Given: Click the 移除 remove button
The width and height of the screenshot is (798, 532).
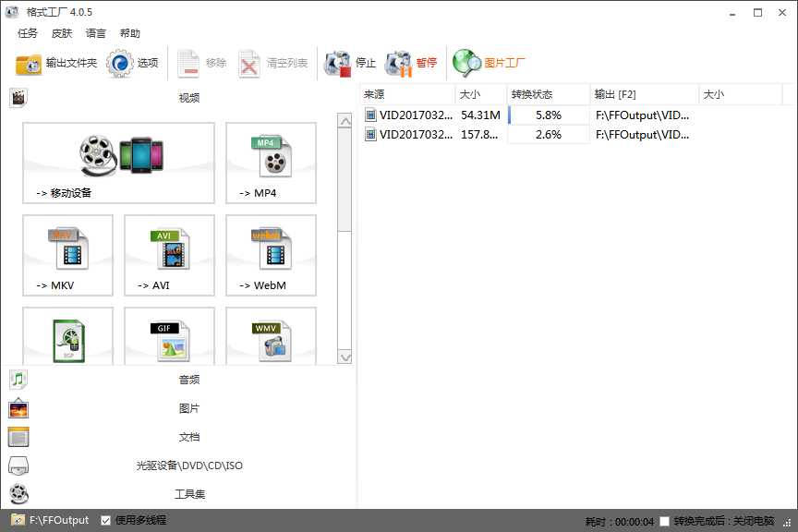Looking at the screenshot, I should coord(201,63).
